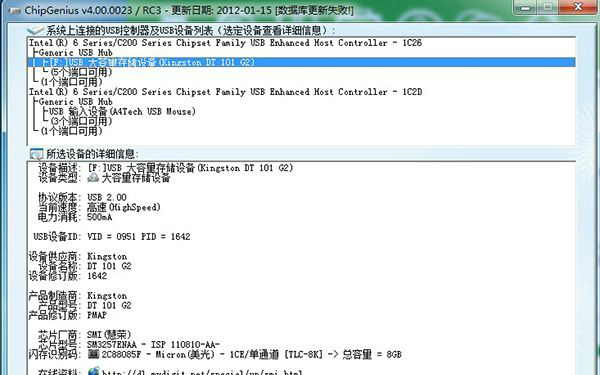Click the USB 2.00 protocol version value
Image resolution: width=600 pixels, height=375 pixels.
(107, 197)
